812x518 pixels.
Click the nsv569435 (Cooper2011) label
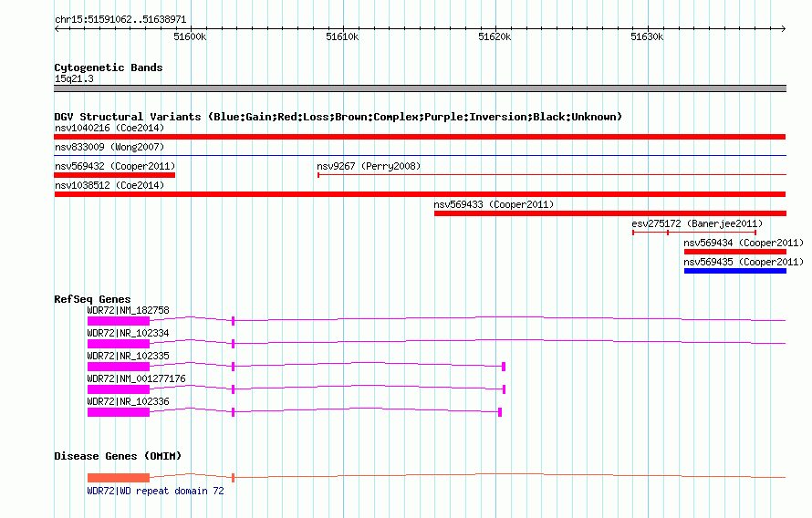coord(744,262)
